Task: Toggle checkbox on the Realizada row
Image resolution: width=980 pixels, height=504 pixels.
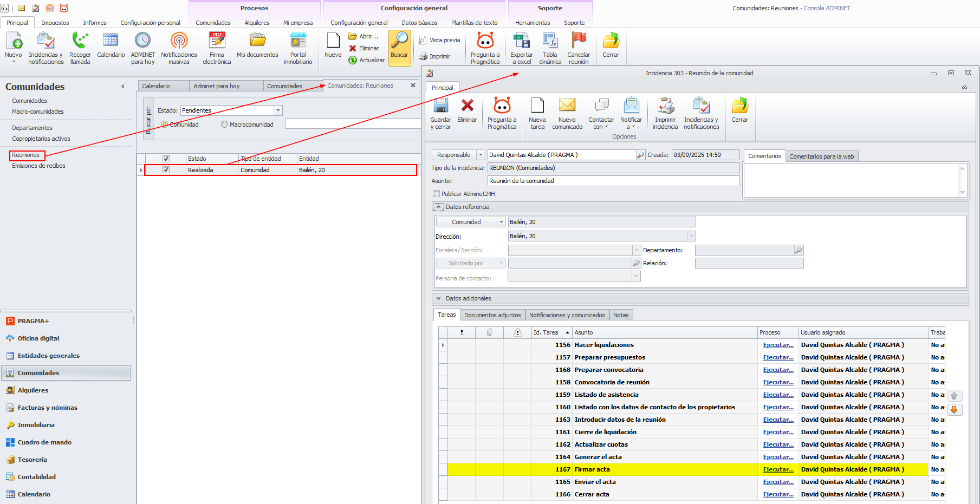Action: pos(166,170)
